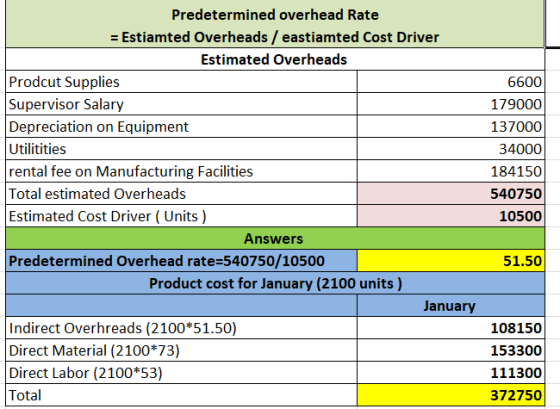Screen dimensions: 560x409
Task: Click the 'Utilitities' label cell
Action: (181, 149)
